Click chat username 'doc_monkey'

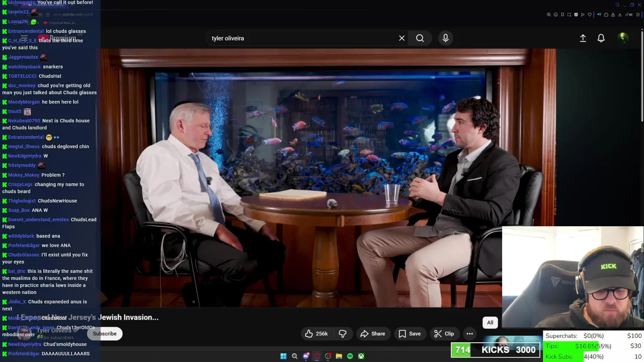pyautogui.click(x=22, y=85)
